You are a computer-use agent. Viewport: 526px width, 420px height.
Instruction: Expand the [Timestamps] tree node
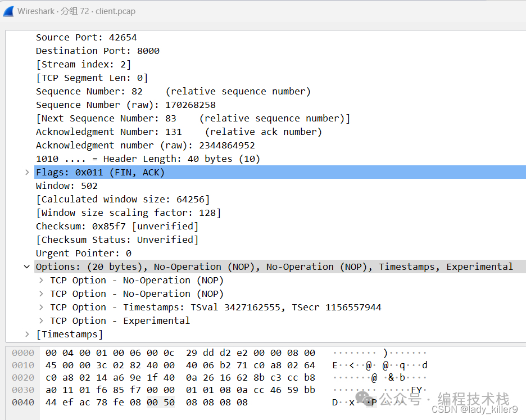point(26,334)
